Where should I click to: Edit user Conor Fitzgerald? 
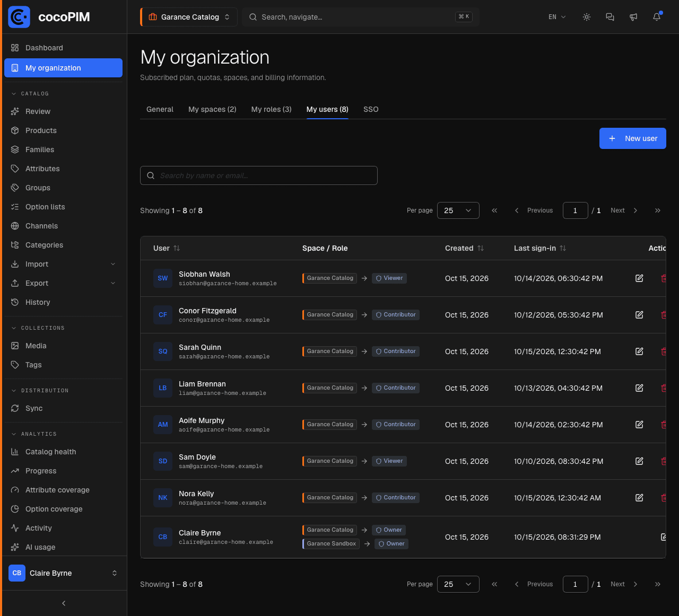(639, 315)
